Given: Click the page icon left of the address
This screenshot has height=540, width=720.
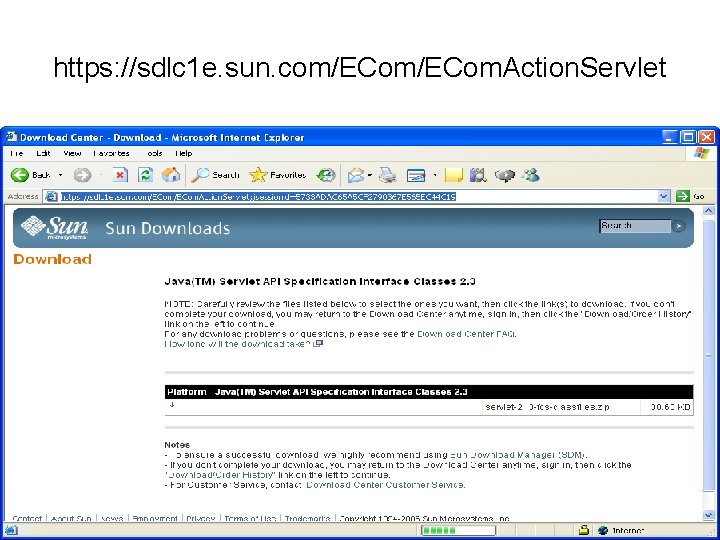Looking at the screenshot, I should pyautogui.click(x=51, y=197).
